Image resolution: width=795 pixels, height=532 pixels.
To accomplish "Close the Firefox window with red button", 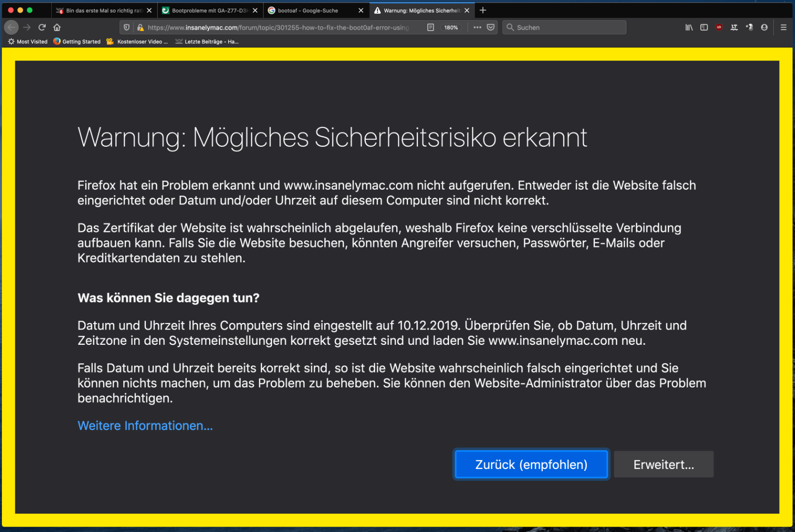I will (x=11, y=10).
